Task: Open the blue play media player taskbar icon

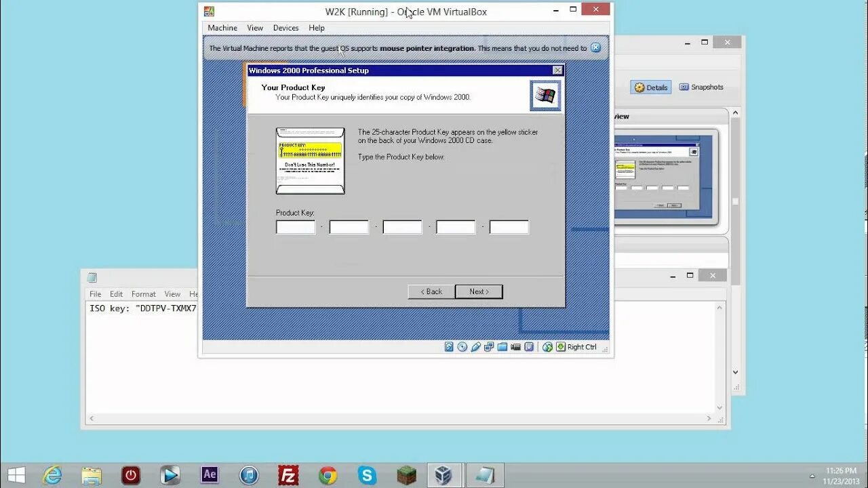Action: coord(170,475)
